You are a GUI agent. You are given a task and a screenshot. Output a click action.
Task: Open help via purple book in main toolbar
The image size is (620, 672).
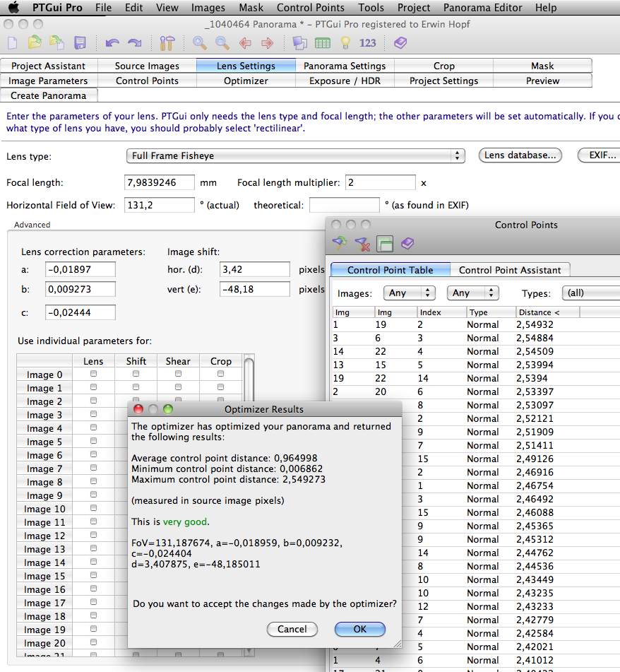click(x=400, y=42)
